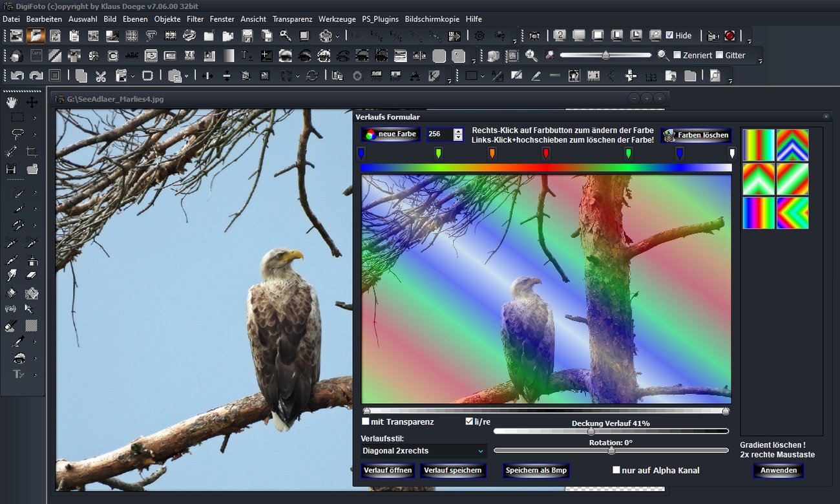Click the settings gear icon

point(479,36)
